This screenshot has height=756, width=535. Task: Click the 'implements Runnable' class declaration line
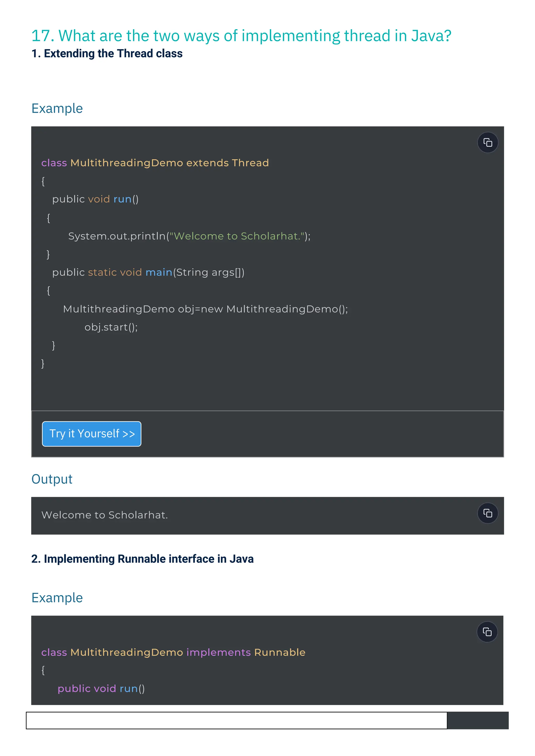click(x=173, y=652)
